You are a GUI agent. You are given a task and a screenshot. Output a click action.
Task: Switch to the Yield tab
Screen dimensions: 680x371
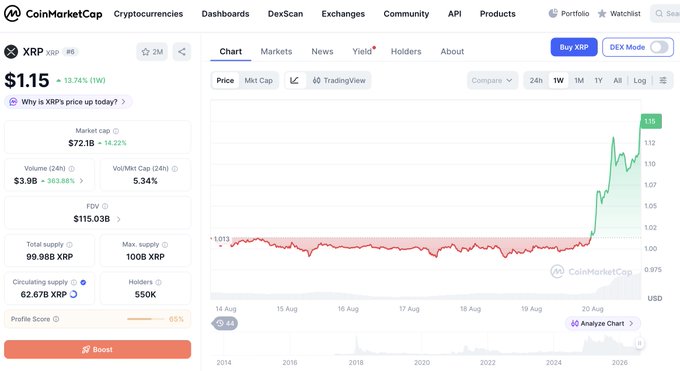[363, 51]
